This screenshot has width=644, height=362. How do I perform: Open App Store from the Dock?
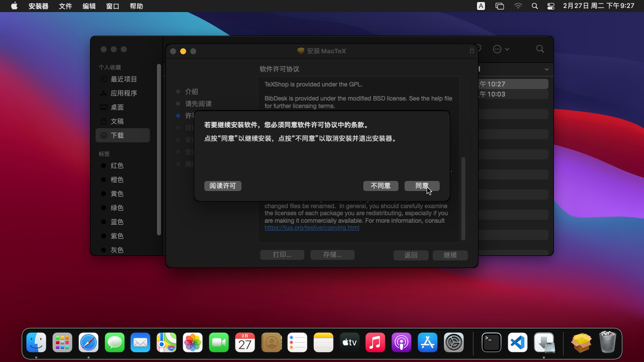point(428,342)
